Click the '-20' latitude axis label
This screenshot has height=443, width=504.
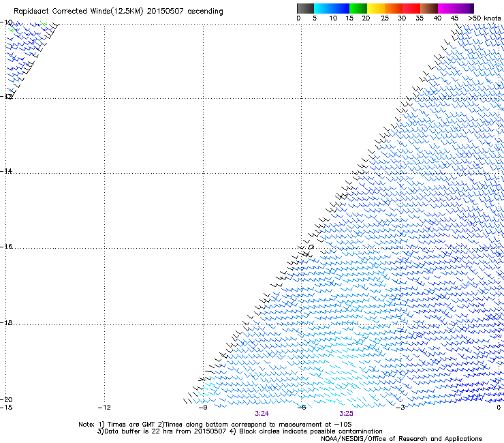[6, 399]
